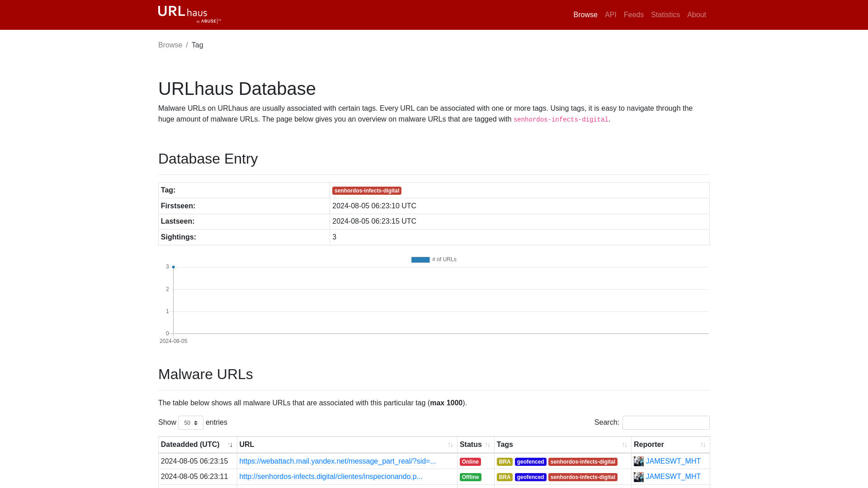Viewport: 868px width, 488px height.
Task: Sort by Tags column
Action: [562, 445]
